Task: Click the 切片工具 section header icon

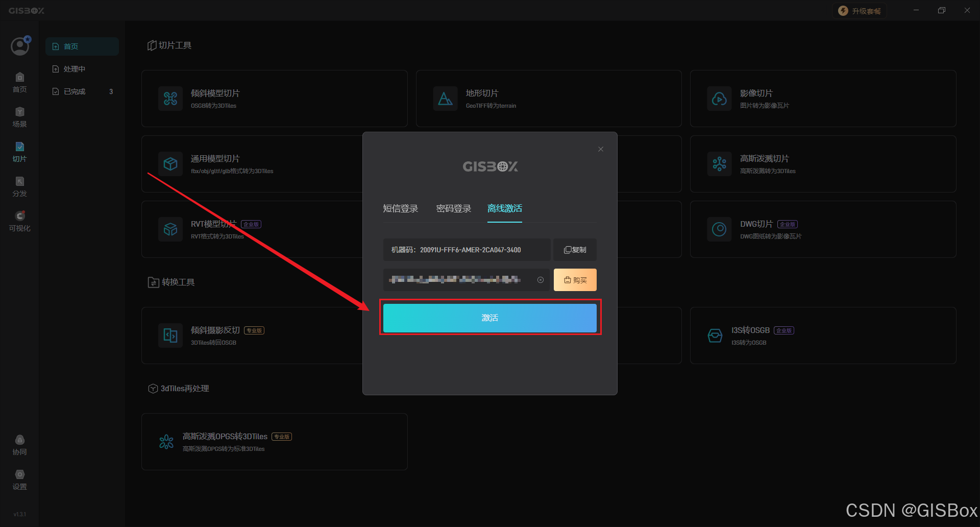Action: click(x=152, y=45)
